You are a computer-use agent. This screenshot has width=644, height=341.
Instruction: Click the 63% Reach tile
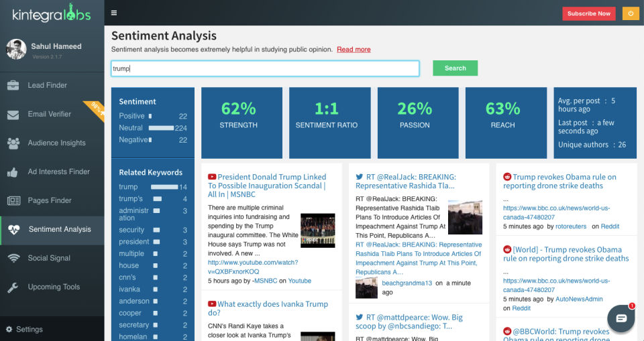pyautogui.click(x=506, y=123)
